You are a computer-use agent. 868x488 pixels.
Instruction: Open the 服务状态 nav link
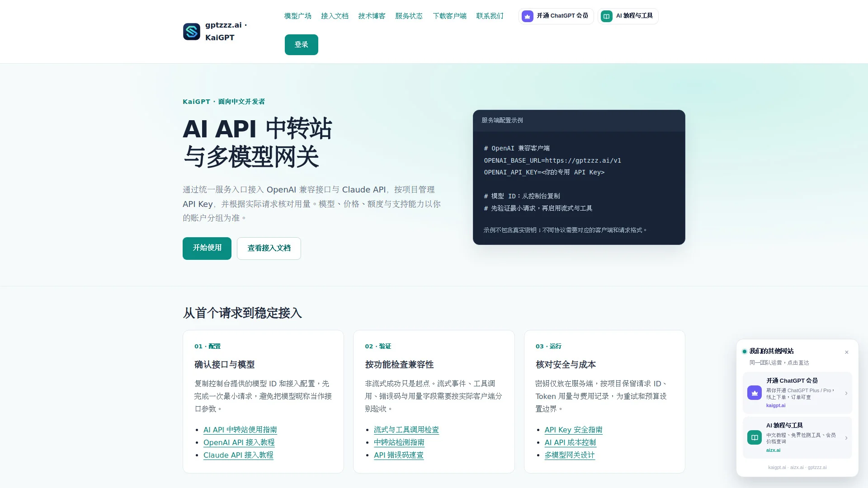pos(409,16)
